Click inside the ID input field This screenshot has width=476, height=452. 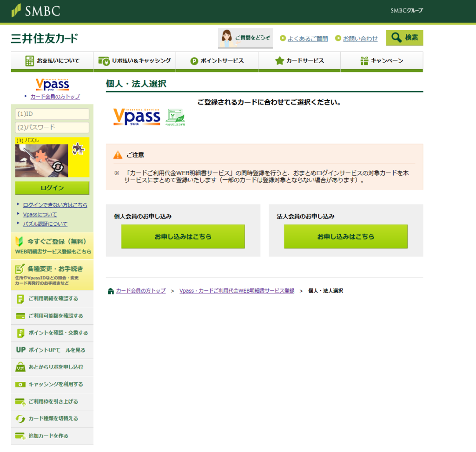pos(52,114)
